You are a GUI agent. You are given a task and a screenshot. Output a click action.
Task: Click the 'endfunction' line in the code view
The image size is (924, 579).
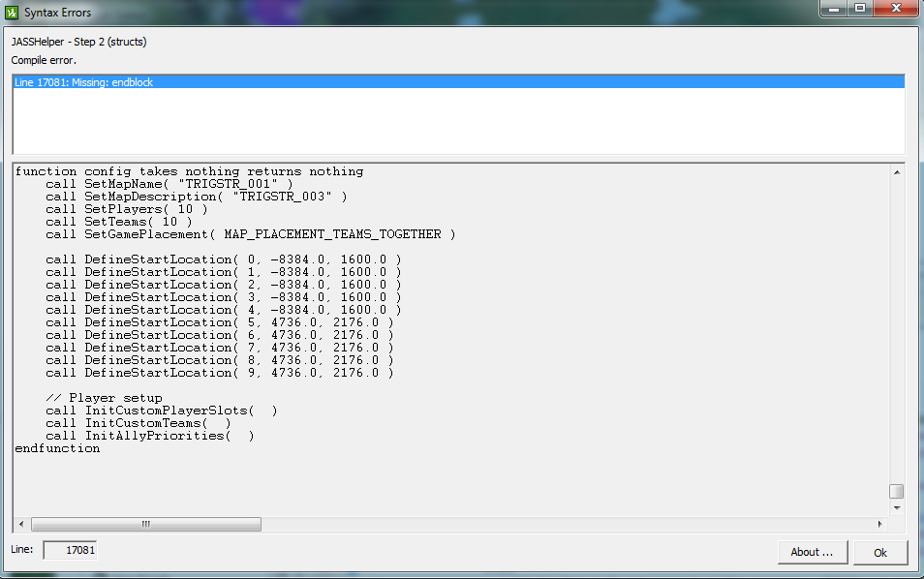[x=57, y=448]
